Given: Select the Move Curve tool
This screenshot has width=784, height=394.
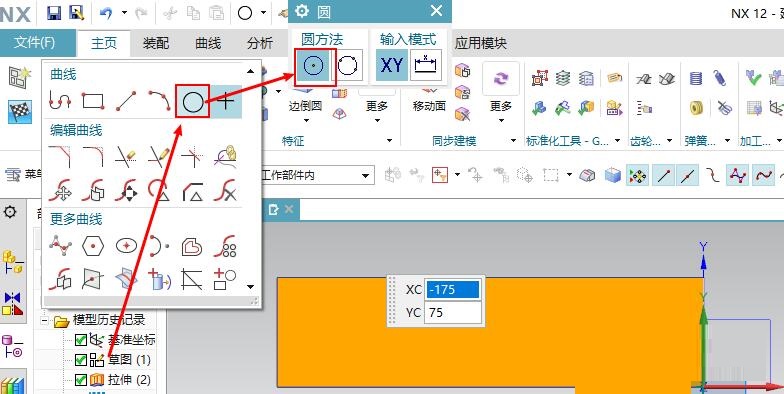Looking at the screenshot, I should 60,190.
